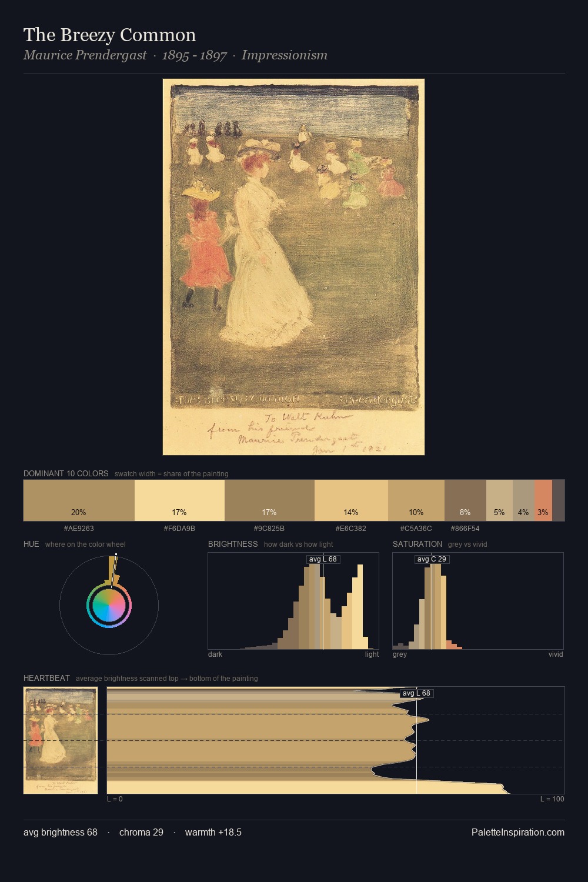Click the 5% beige swatch
The height and width of the screenshot is (882, 588).
coord(499,500)
